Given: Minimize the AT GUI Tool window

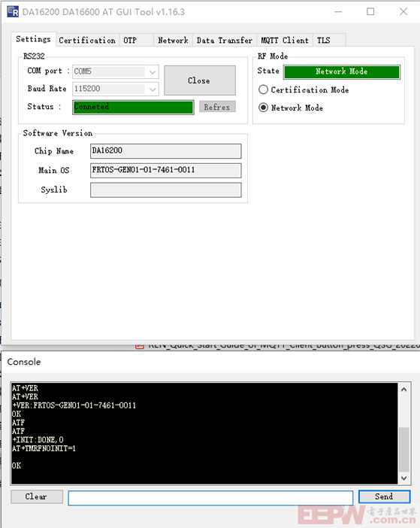Looking at the screenshot, I should pyautogui.click(x=338, y=12).
